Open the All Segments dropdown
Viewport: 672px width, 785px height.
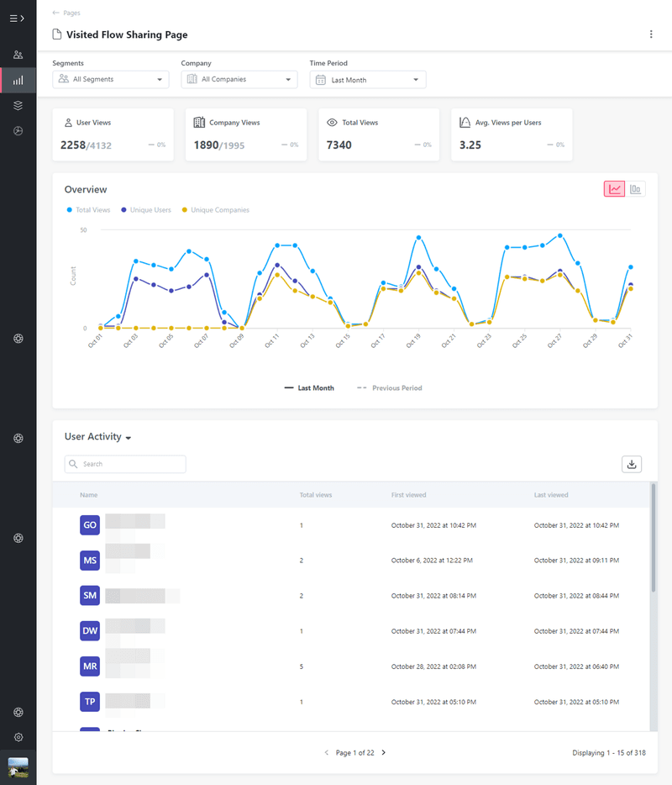tap(110, 79)
